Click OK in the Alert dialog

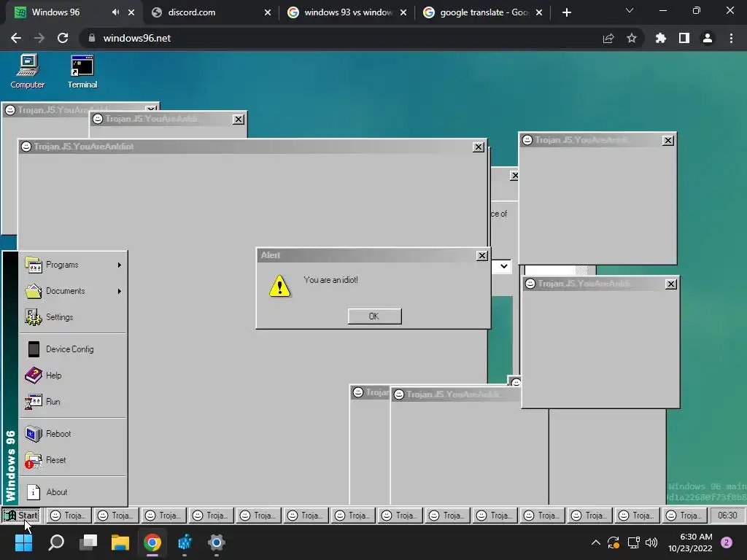pos(374,316)
